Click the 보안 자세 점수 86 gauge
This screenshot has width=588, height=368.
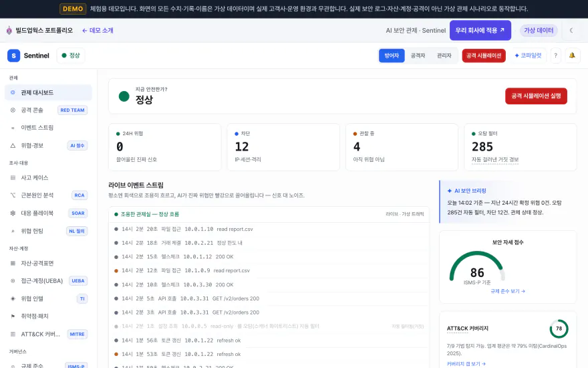tap(477, 268)
